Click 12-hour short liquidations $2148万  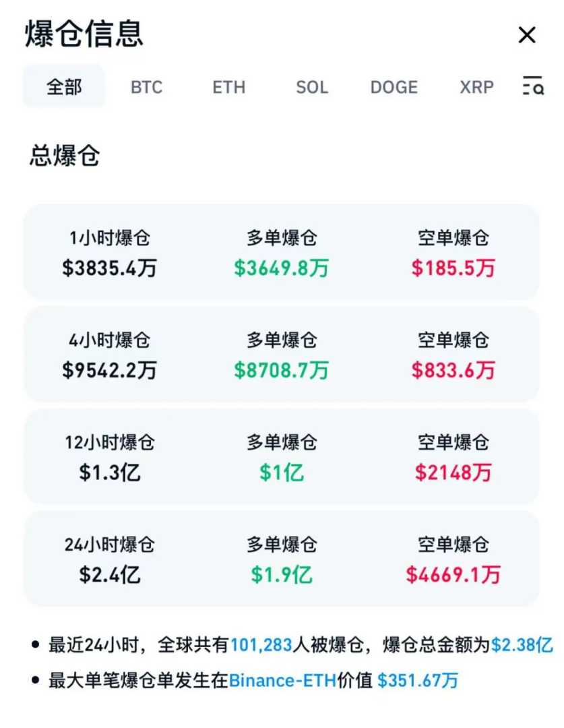click(453, 473)
